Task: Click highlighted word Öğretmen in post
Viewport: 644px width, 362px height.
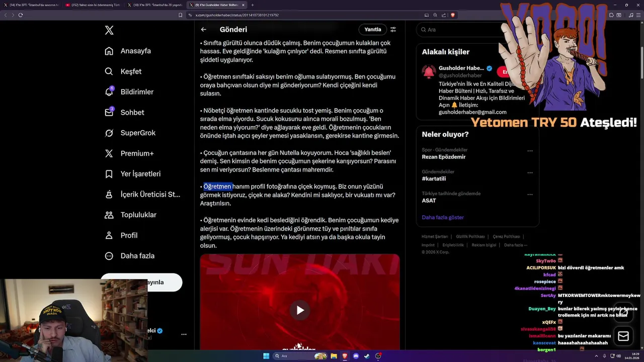Action: [x=218, y=187]
